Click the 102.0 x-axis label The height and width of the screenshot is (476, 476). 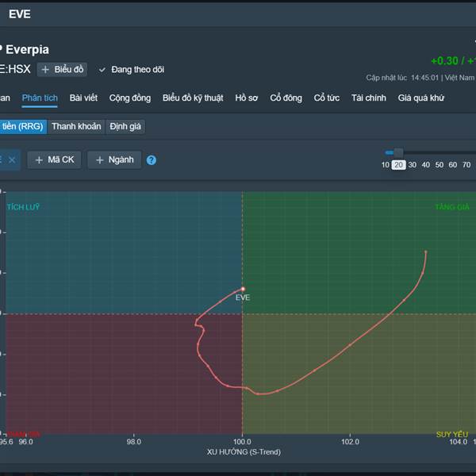coord(350,442)
